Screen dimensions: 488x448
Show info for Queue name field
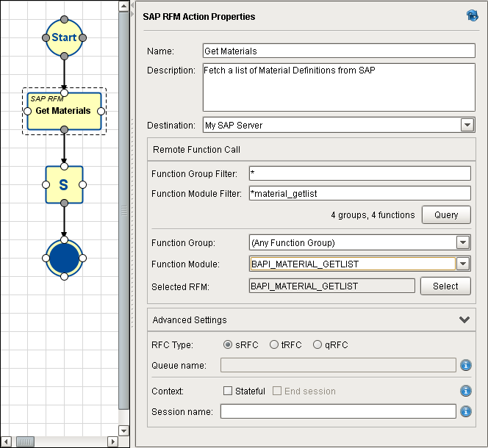[465, 365]
